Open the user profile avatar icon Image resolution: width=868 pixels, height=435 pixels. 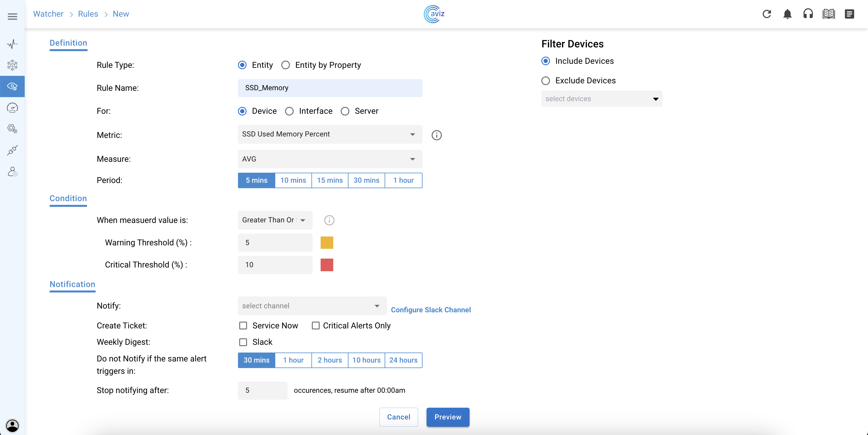[12, 425]
